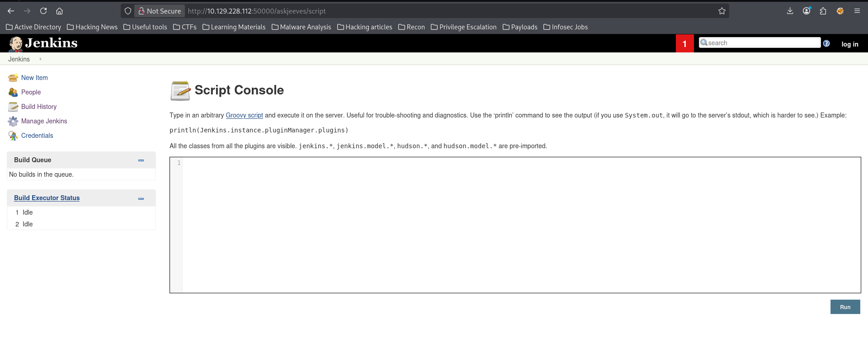868x338 pixels.
Task: Go to the browser home page
Action: 59,11
